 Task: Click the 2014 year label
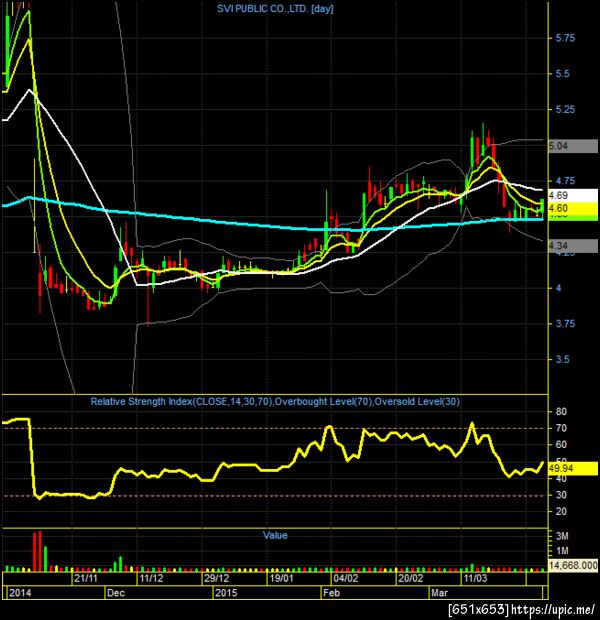pyautogui.click(x=20, y=593)
